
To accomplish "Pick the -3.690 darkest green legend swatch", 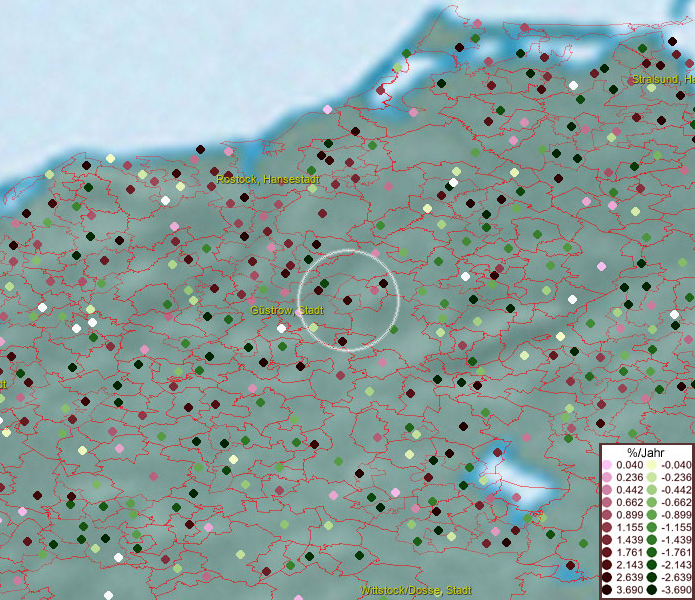I will (651, 591).
